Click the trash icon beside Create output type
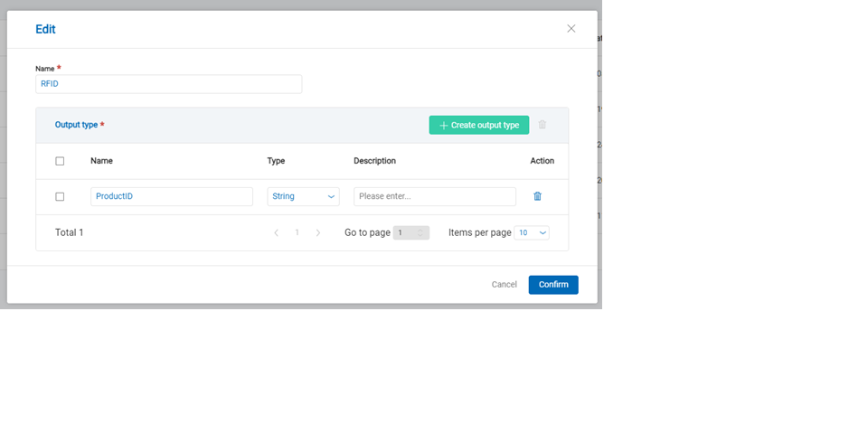Viewport: 868px width, 434px height. point(542,125)
